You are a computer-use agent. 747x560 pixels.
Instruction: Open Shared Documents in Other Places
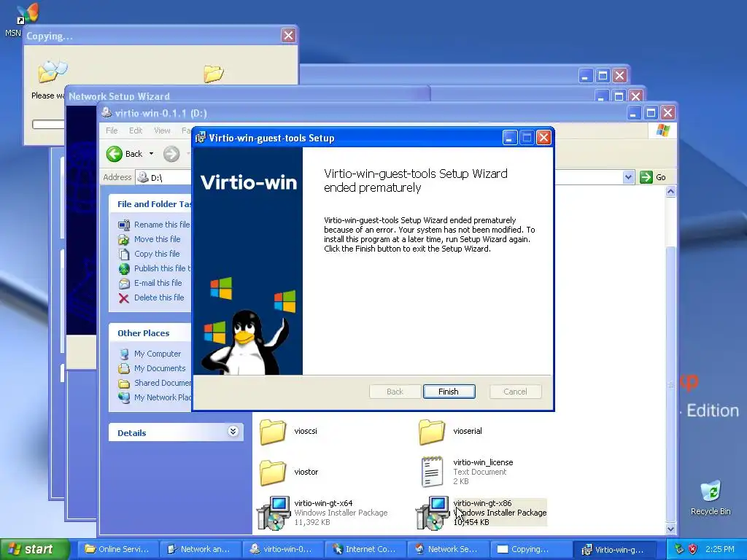tap(163, 383)
